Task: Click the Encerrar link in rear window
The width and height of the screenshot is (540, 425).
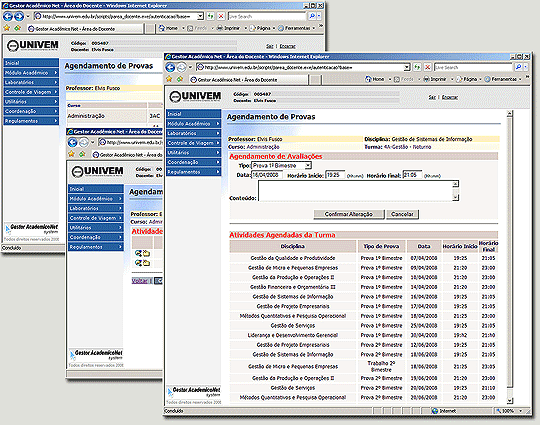Action: pos(287,46)
